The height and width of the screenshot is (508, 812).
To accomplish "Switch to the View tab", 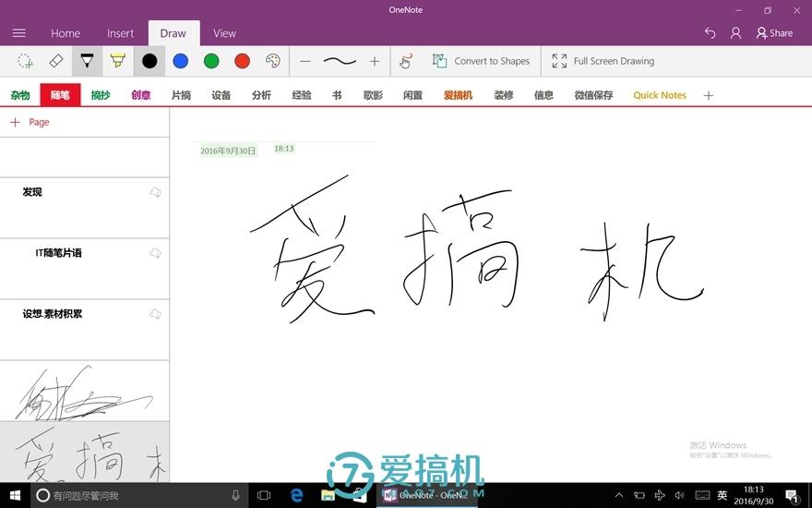I will pos(224,33).
